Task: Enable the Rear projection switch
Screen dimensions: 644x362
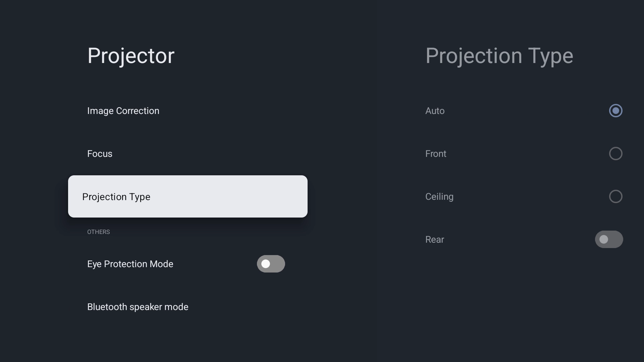Action: [609, 239]
